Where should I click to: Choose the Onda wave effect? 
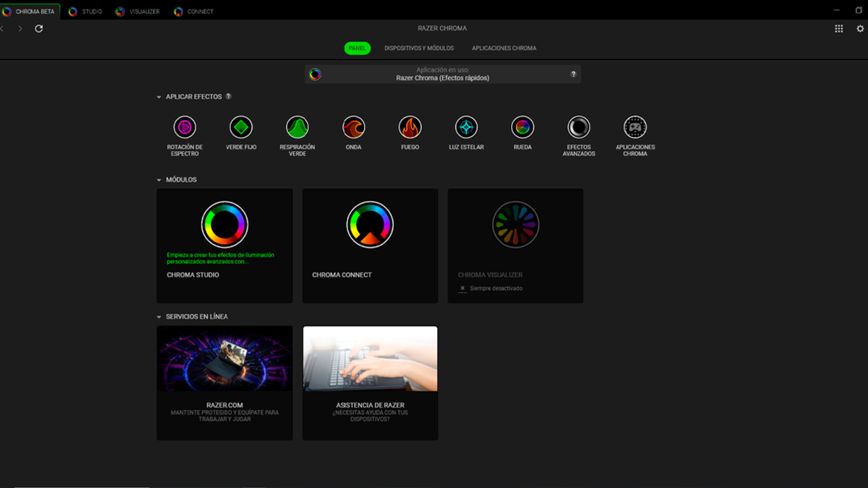(x=354, y=127)
